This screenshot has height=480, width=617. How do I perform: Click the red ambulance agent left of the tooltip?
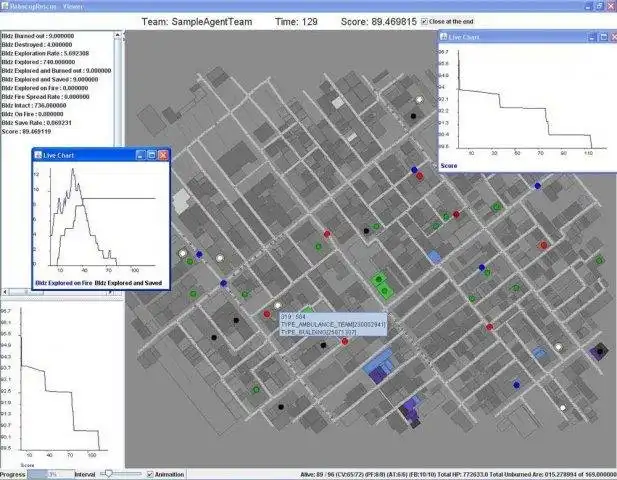point(267,314)
